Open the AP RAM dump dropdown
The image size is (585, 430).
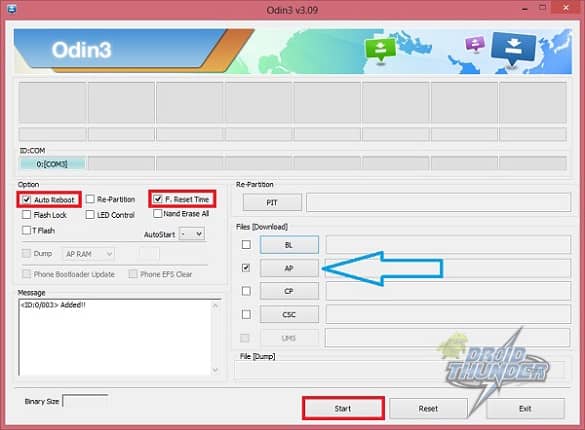pyautogui.click(x=89, y=254)
